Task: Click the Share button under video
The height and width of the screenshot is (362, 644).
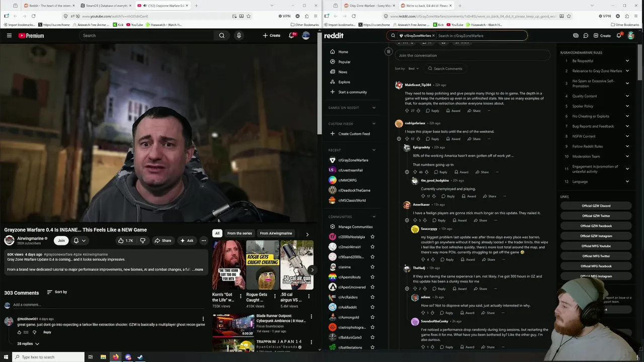Action: pos(163,240)
